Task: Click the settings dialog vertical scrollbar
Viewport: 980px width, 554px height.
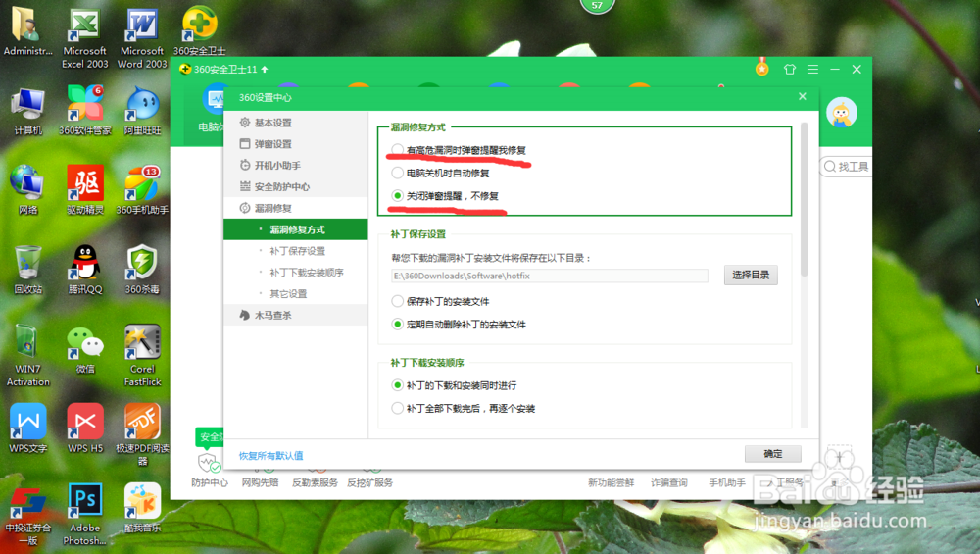Action: [x=804, y=199]
